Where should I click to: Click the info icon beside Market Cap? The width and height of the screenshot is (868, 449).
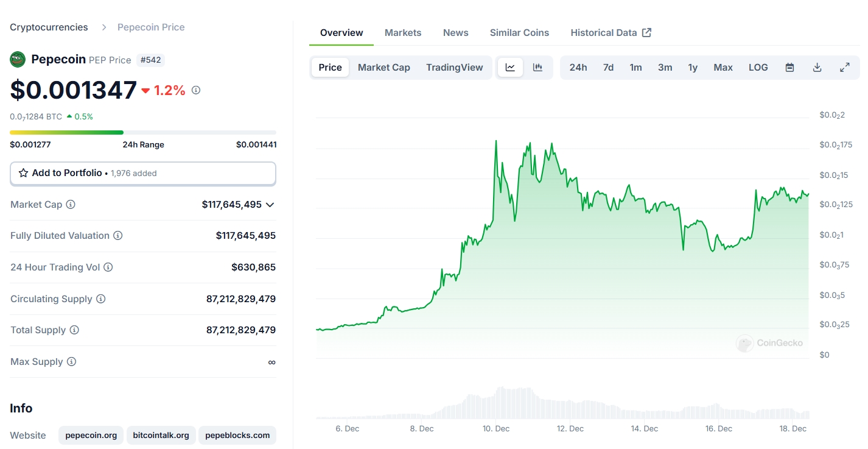click(71, 205)
